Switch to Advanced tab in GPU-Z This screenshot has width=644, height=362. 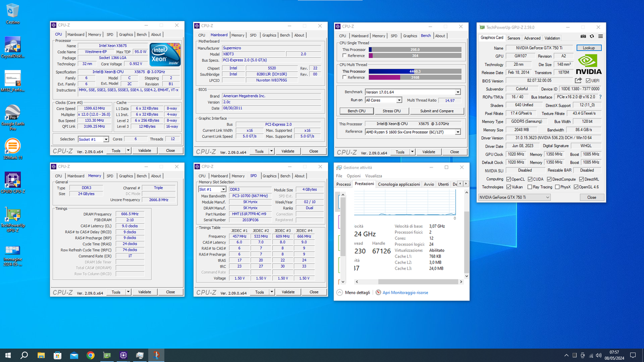pyautogui.click(x=532, y=38)
